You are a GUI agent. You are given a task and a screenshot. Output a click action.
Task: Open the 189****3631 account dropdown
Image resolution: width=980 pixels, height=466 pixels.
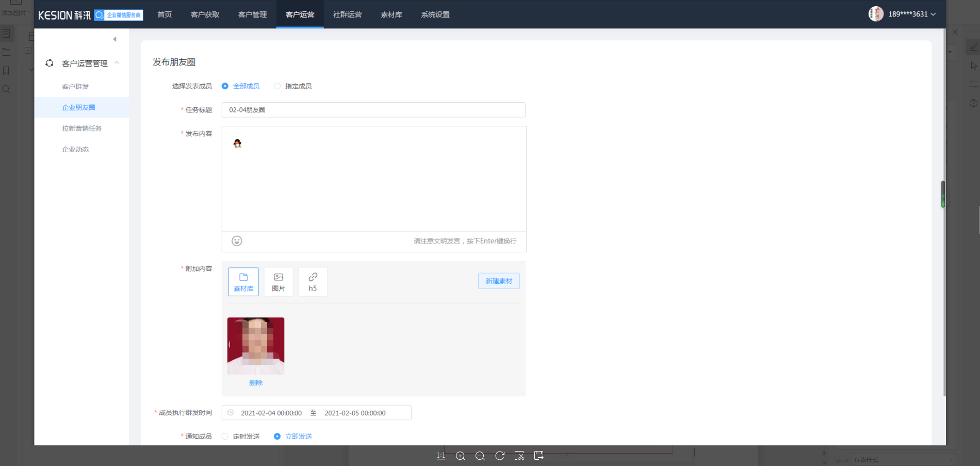[x=911, y=14]
